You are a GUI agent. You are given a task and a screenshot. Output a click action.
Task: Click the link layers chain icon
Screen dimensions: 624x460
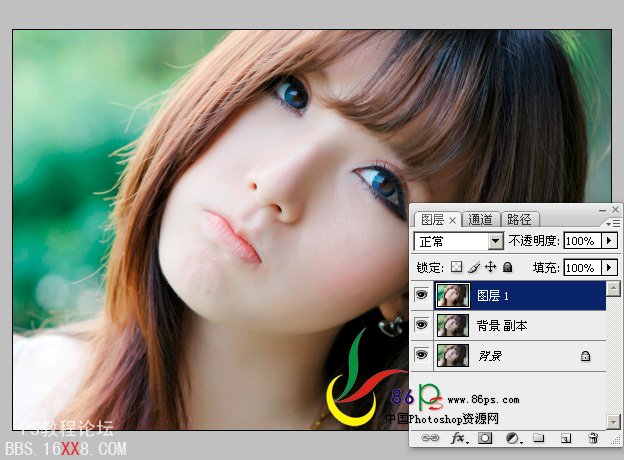431,438
